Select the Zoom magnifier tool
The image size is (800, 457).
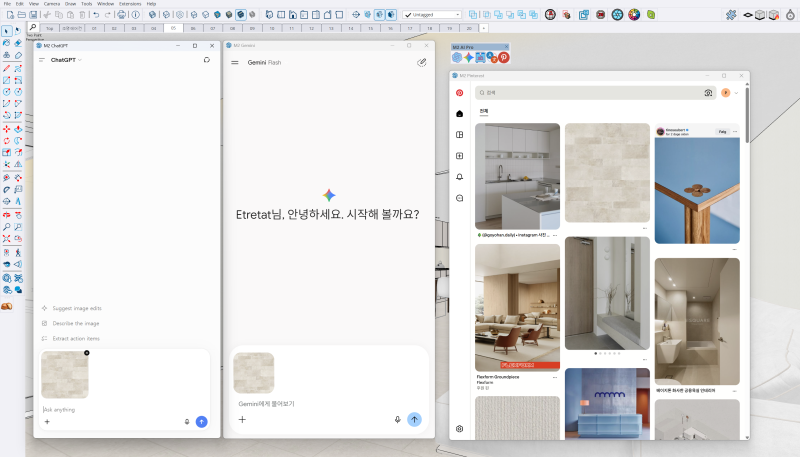(x=6, y=227)
